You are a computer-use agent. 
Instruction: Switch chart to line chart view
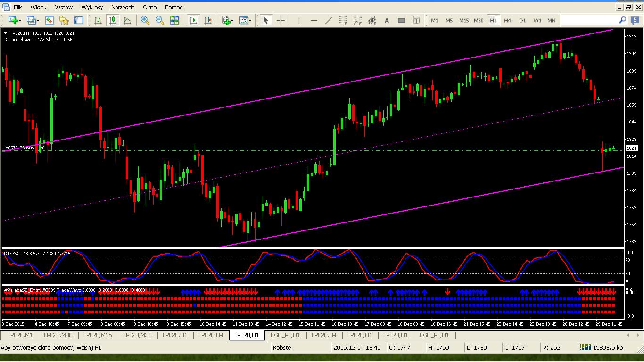pyautogui.click(x=127, y=20)
